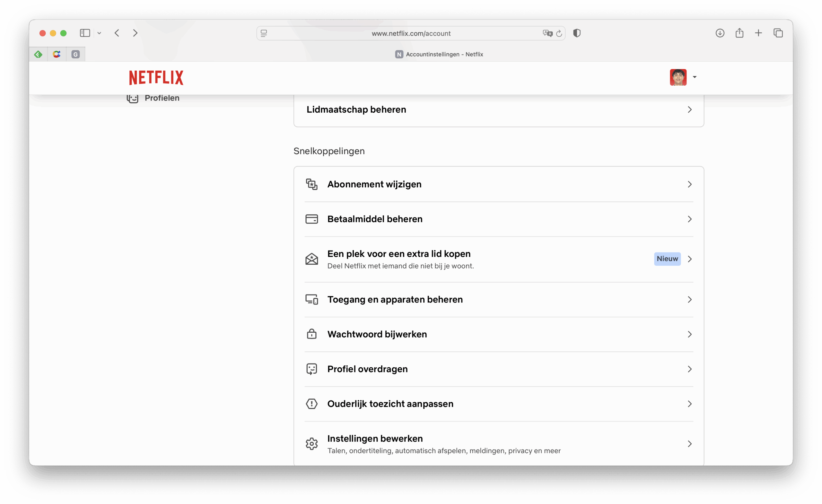Open Een plek voor een extra lid kopen
This screenshot has height=504, width=822.
(x=499, y=259)
